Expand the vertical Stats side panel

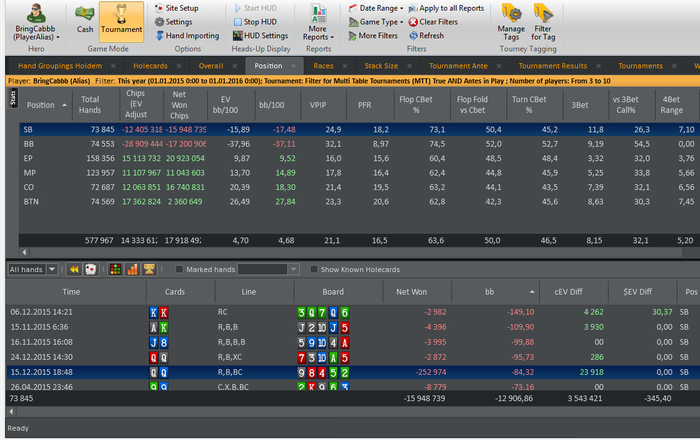point(12,98)
